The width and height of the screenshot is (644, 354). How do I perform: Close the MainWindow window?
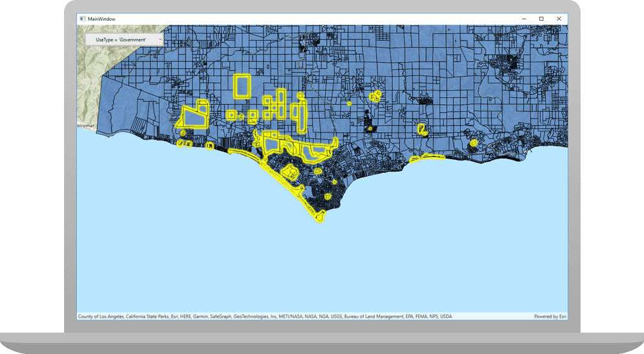pyautogui.click(x=559, y=19)
